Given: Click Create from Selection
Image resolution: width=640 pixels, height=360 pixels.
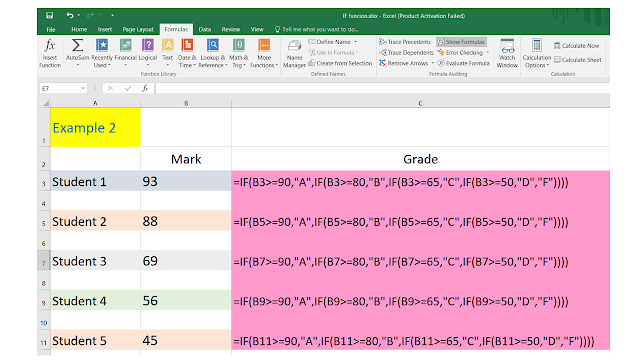Looking at the screenshot, I should click(340, 63).
